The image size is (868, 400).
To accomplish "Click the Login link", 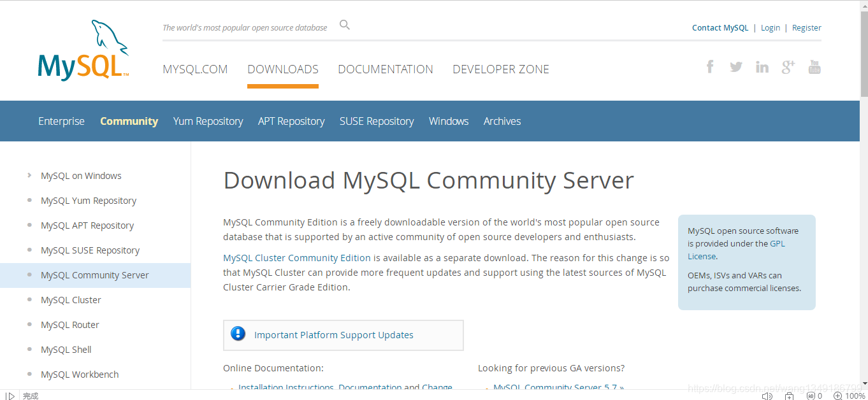I will click(x=770, y=27).
